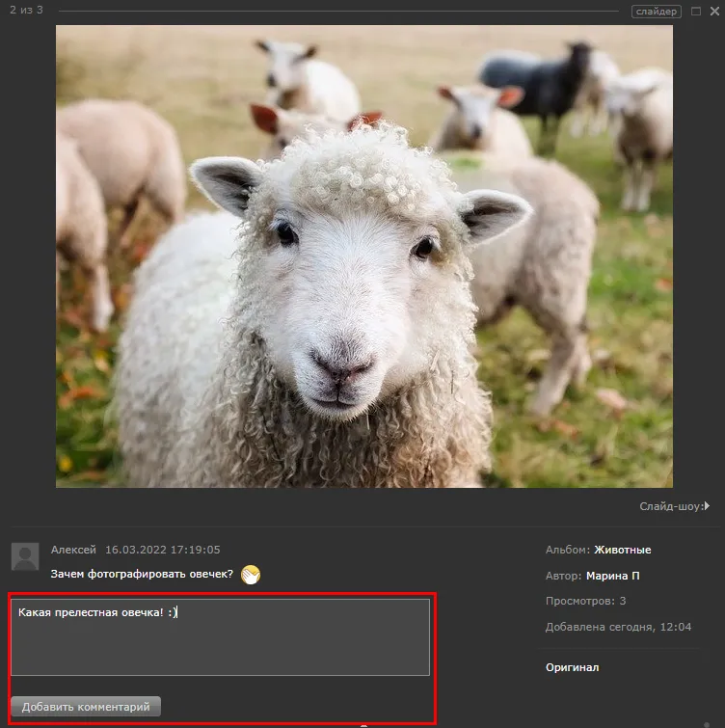The image size is (725, 728).
Task: Click Добавить комментарий button
Action: 86,706
